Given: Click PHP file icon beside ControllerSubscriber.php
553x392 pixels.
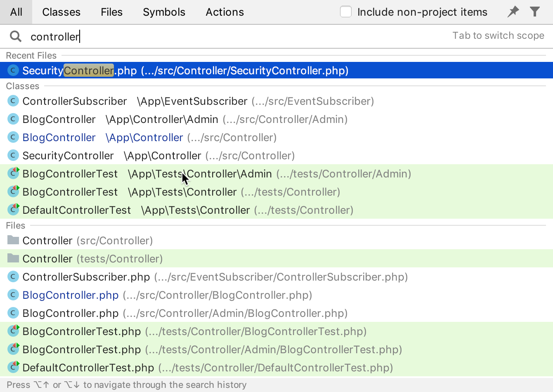Looking at the screenshot, I should pyautogui.click(x=13, y=276).
